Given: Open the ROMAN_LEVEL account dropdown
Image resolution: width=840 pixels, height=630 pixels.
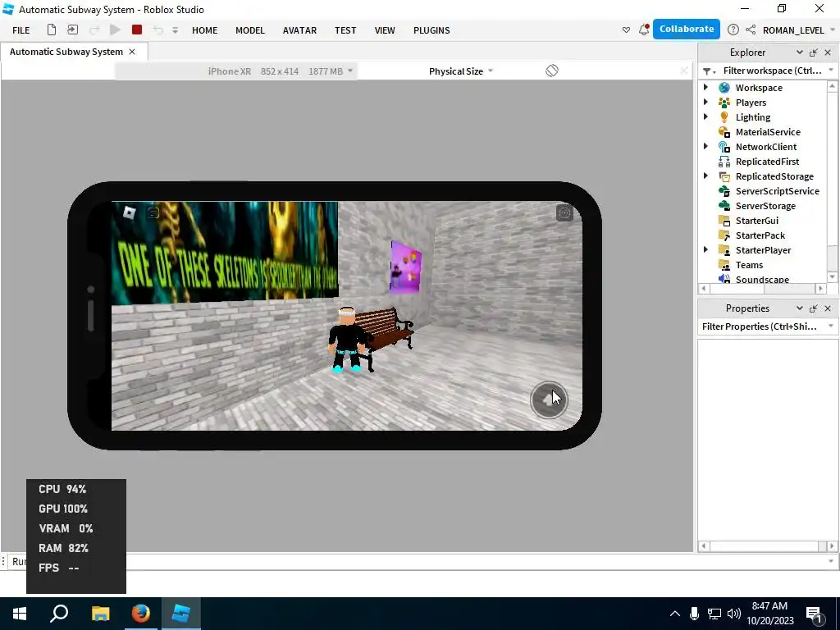Looking at the screenshot, I should [x=798, y=30].
